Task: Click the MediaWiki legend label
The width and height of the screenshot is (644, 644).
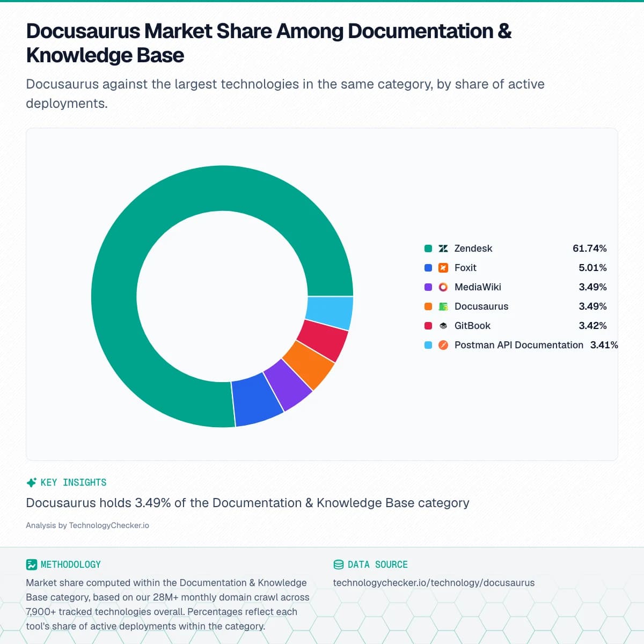Action: click(x=478, y=287)
